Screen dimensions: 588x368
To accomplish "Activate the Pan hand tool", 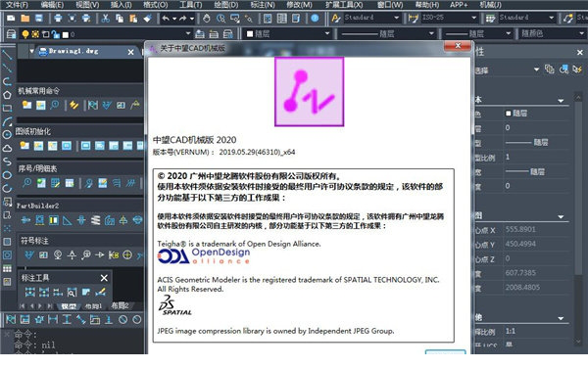I will point(207,18).
